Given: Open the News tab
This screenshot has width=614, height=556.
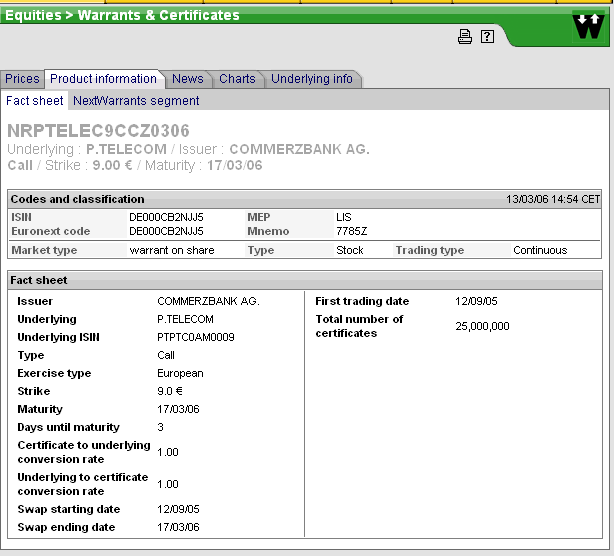Looking at the screenshot, I should coord(188,79).
